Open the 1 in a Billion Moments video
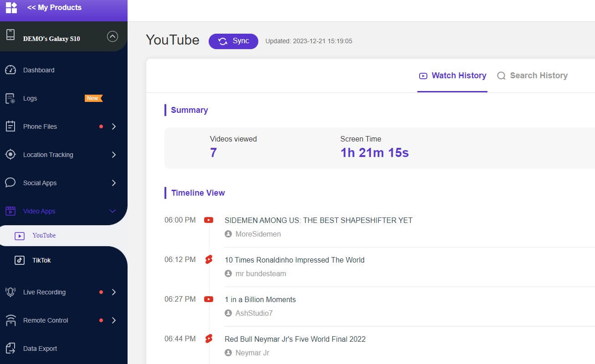The height and width of the screenshot is (364, 595). click(x=260, y=299)
